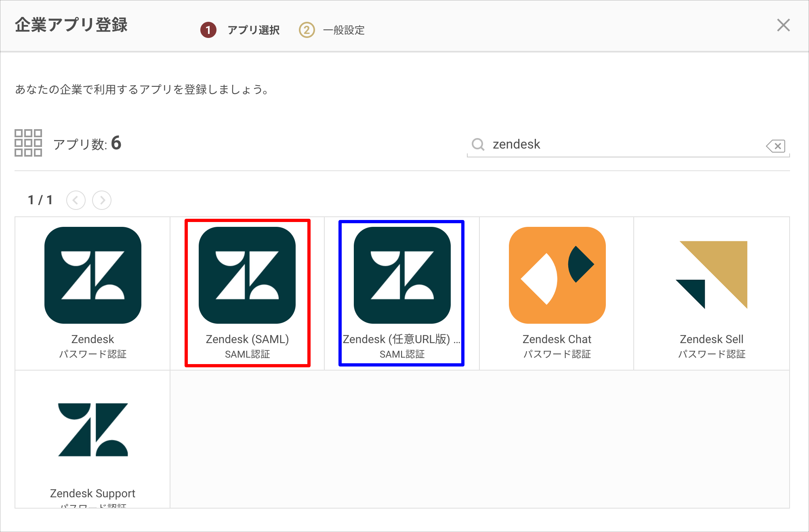Click the アプリ数: 6 count text

(87, 143)
